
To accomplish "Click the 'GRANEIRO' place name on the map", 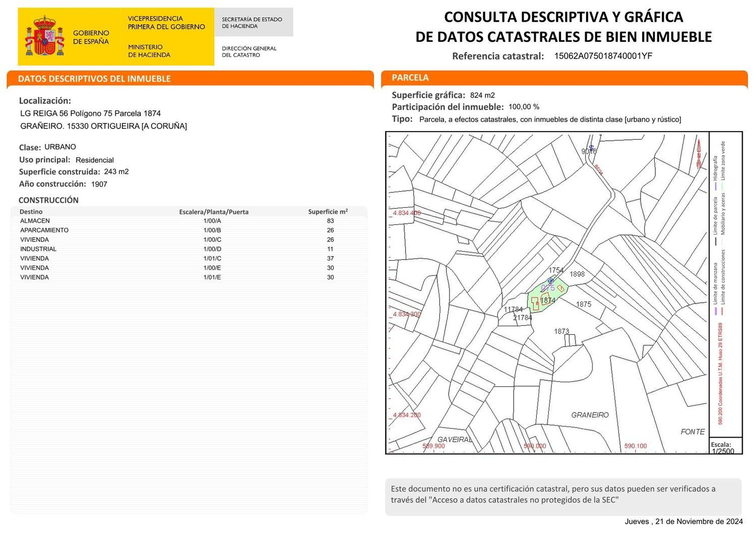I will pyautogui.click(x=590, y=415).
